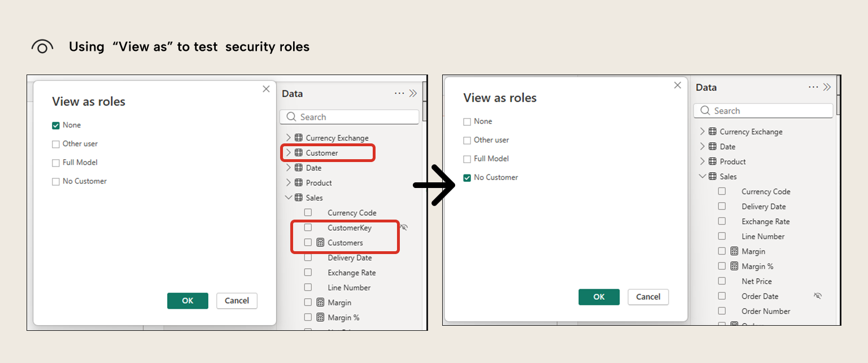
Task: Enable the Other user role checkbox
Action: [55, 143]
